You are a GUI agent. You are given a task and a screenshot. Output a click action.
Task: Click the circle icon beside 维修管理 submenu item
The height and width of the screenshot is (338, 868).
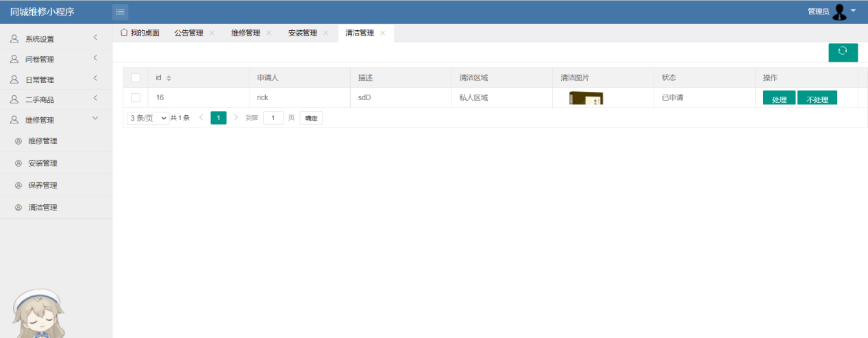click(x=18, y=141)
